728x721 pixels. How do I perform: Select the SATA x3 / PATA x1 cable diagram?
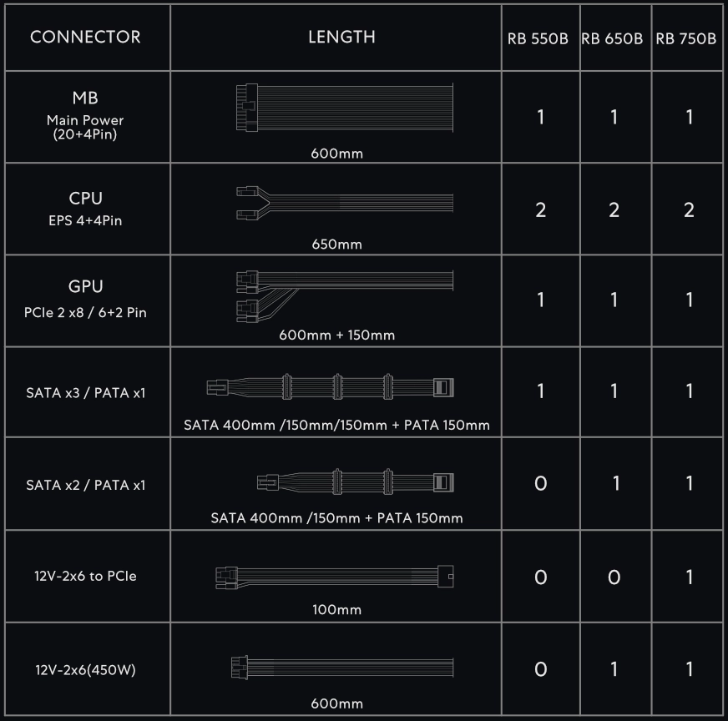(x=330, y=387)
